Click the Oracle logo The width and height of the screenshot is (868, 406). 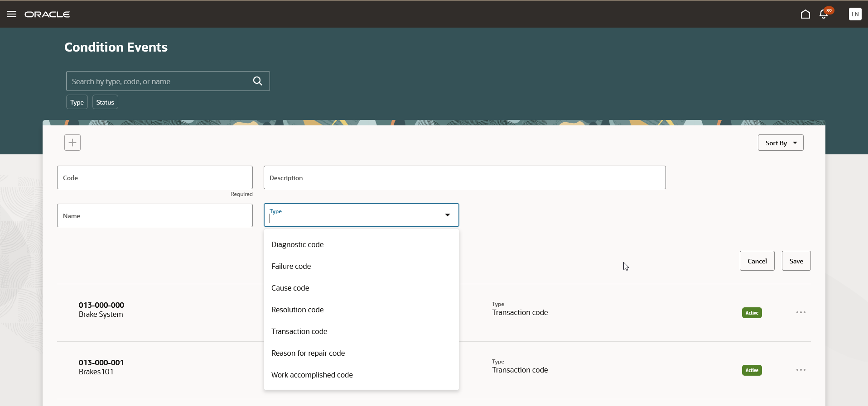coord(47,14)
